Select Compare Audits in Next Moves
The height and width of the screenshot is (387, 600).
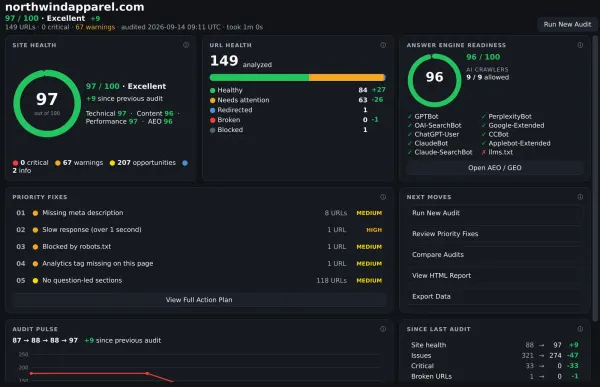pyautogui.click(x=495, y=255)
